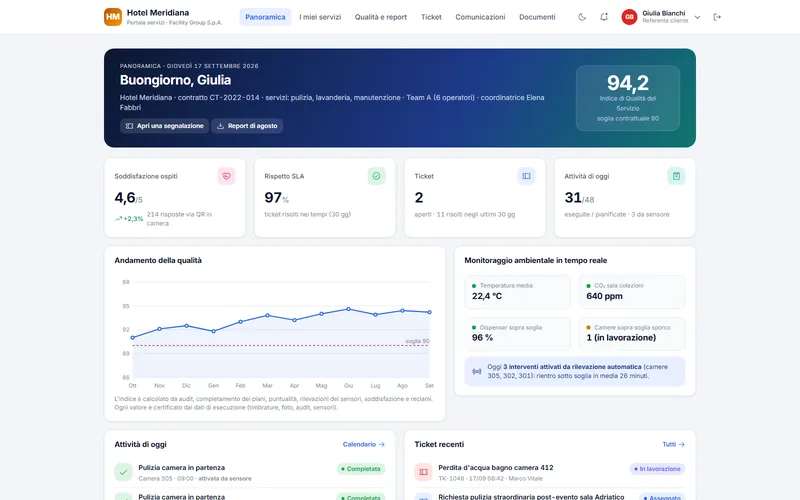This screenshot has height=500, width=800.
Task: Click the Set data point on quality chart
Action: (x=430, y=312)
